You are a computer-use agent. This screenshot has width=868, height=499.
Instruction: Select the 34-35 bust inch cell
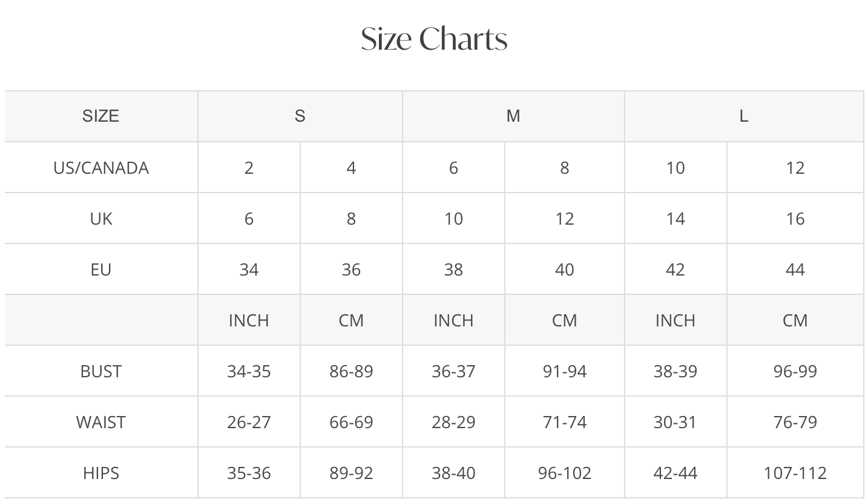tap(249, 371)
